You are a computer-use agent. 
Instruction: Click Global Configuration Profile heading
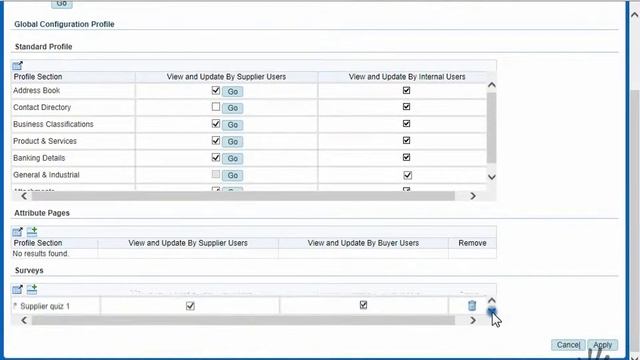coord(64,24)
